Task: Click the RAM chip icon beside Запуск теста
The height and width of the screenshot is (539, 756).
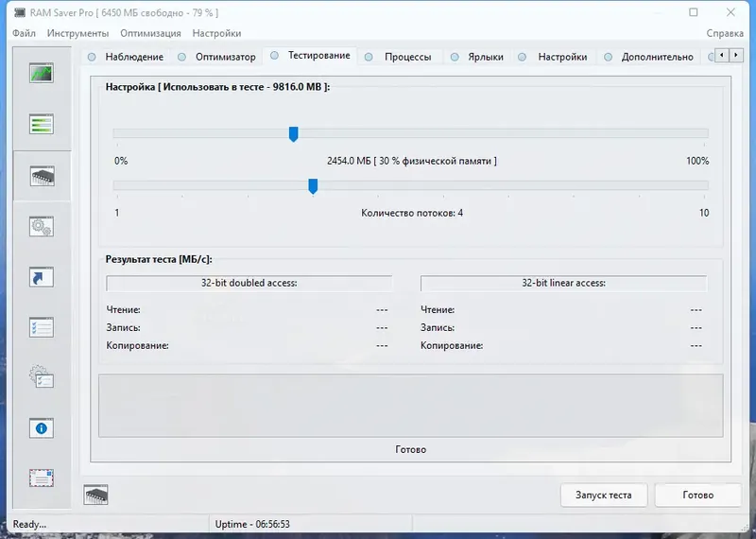Action: [95, 495]
